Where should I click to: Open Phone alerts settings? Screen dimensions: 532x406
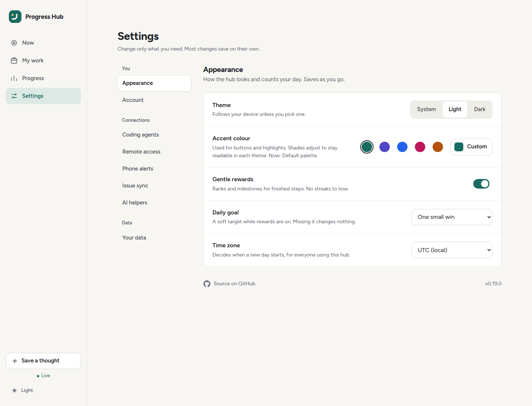pyautogui.click(x=154, y=169)
